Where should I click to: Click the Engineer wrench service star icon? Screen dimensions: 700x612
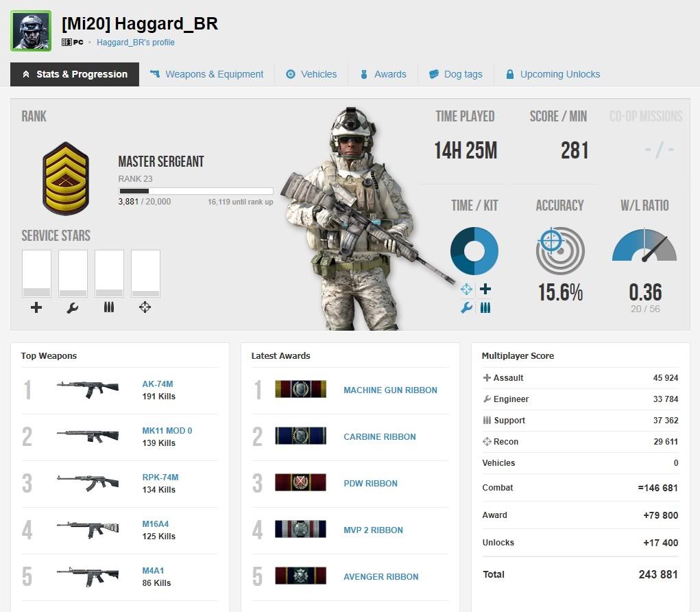(73, 307)
